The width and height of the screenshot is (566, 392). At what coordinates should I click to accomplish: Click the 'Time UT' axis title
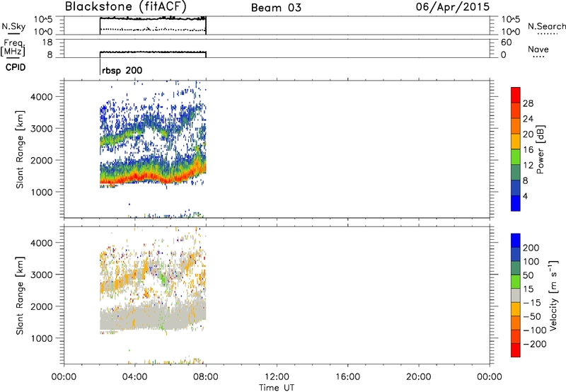[x=277, y=387]
